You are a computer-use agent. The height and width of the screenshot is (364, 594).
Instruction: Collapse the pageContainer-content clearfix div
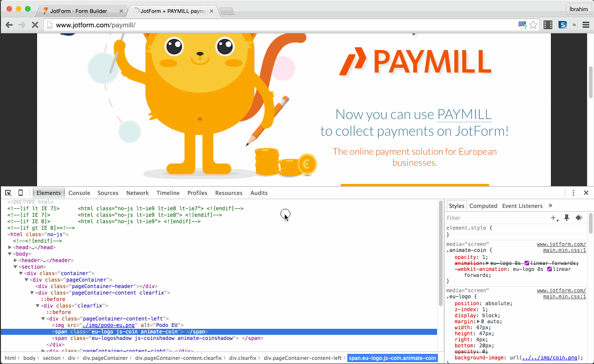(x=32, y=293)
